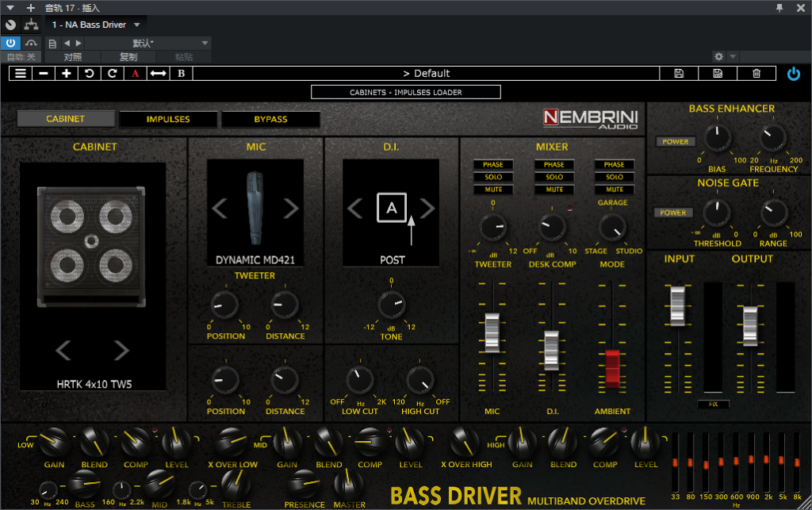812x510 pixels.
Task: Toggle the FIX button under input meter
Action: [x=713, y=404]
